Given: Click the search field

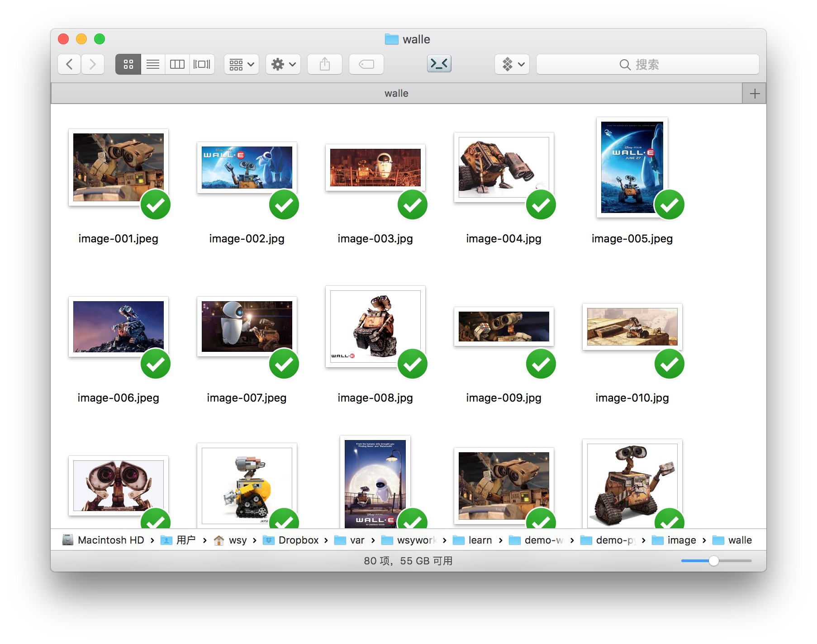Looking at the screenshot, I should pos(647,65).
